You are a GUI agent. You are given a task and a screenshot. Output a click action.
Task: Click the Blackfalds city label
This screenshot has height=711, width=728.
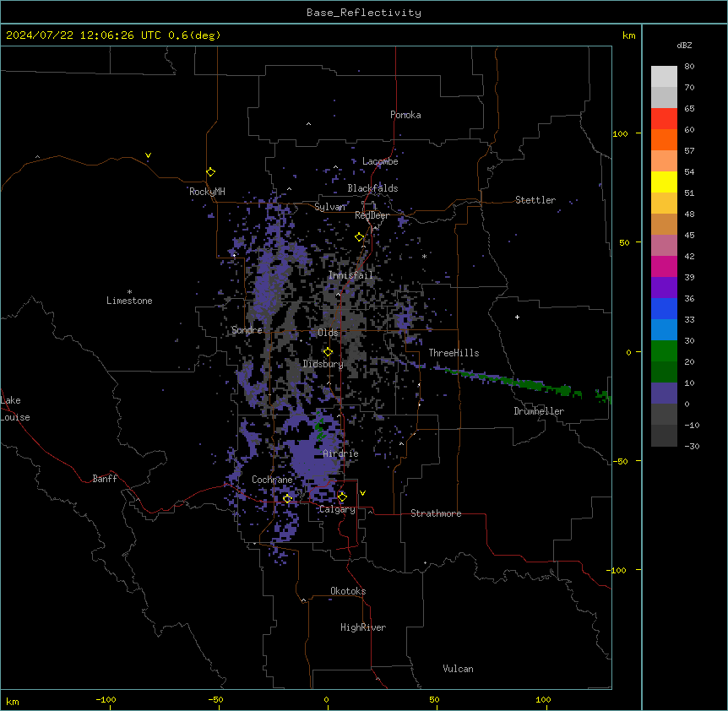[372, 188]
